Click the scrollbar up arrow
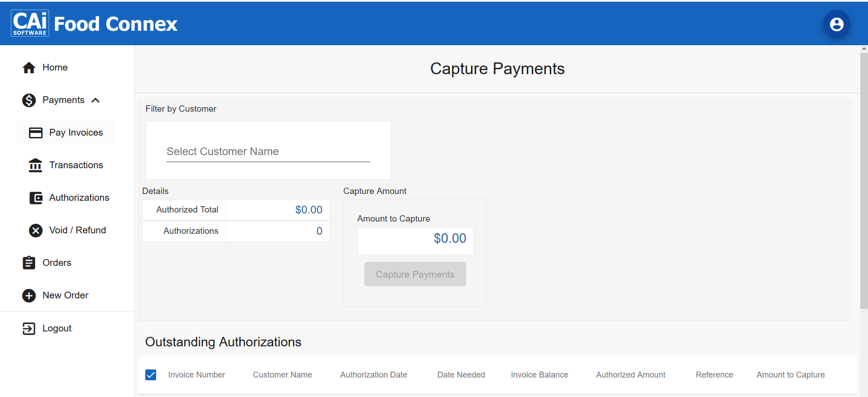Screen dimensions: 868x397 [x=864, y=49]
